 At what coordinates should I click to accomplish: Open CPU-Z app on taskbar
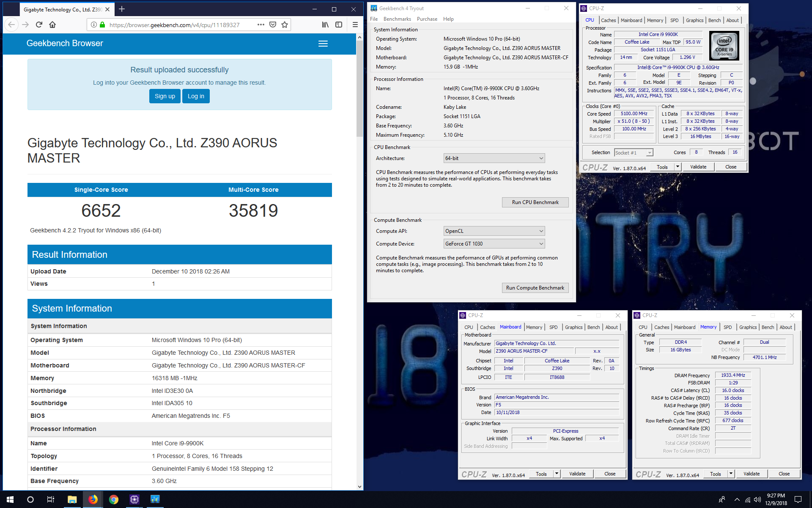click(x=134, y=500)
